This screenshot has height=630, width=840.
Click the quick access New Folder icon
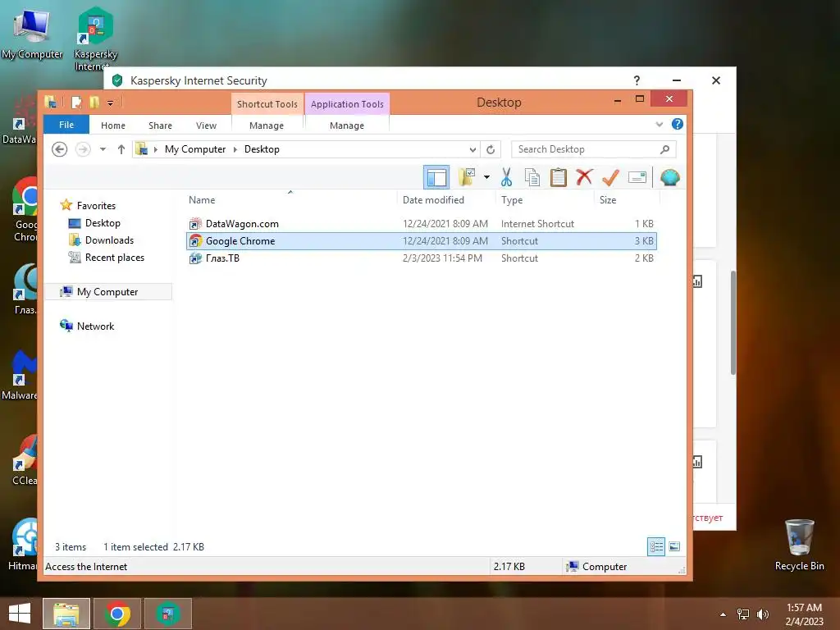[94, 102]
